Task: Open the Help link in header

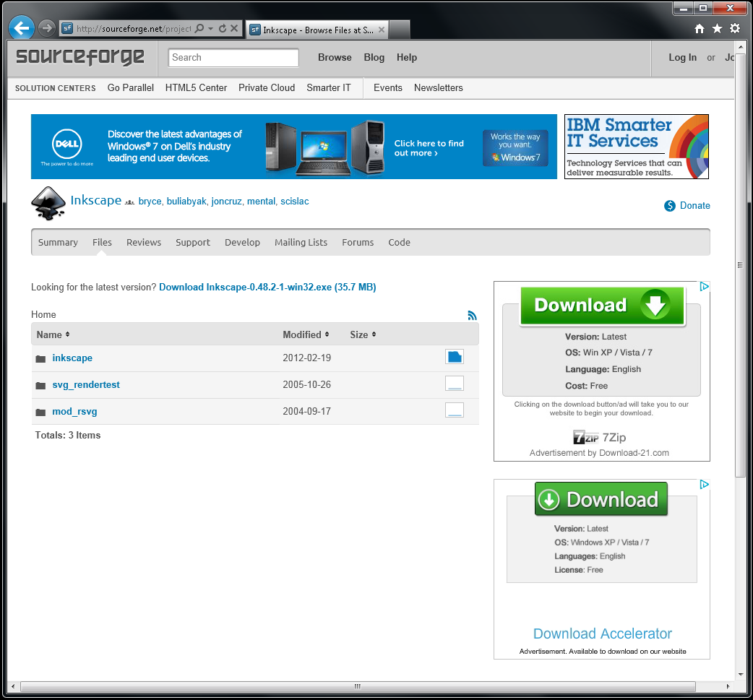Action: [x=407, y=58]
